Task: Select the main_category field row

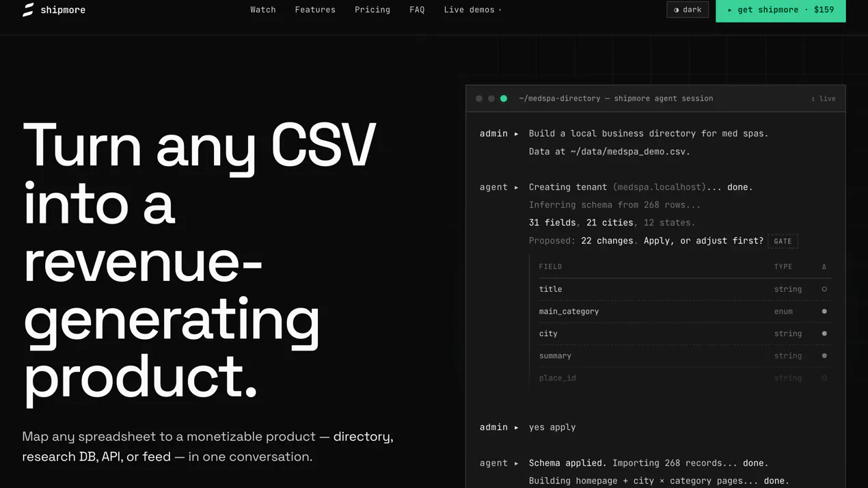Action: (x=685, y=312)
